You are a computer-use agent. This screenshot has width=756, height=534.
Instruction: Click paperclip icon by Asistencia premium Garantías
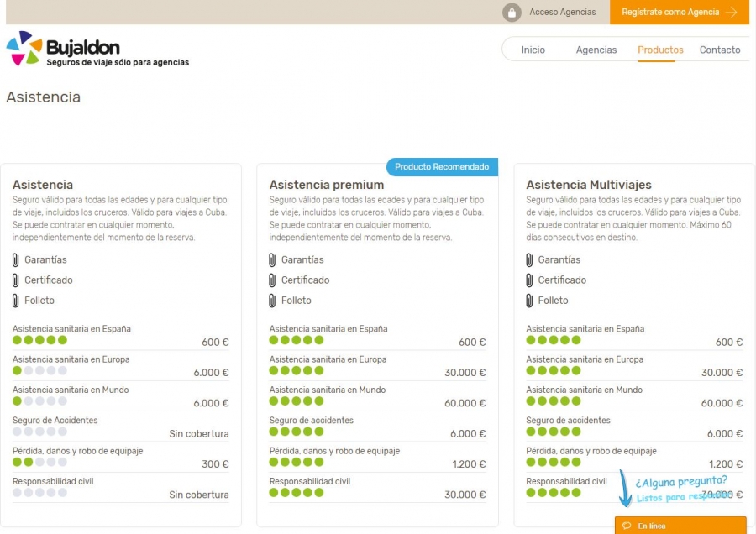273,260
